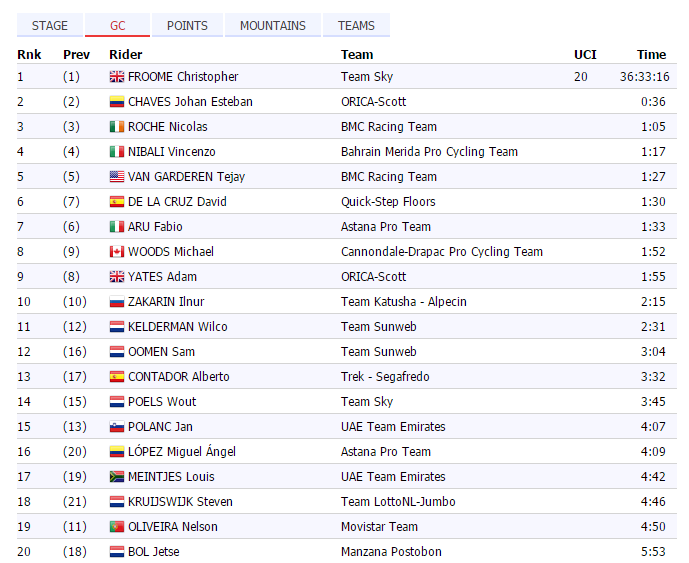Select the MOUNTAINS tab

click(x=272, y=25)
